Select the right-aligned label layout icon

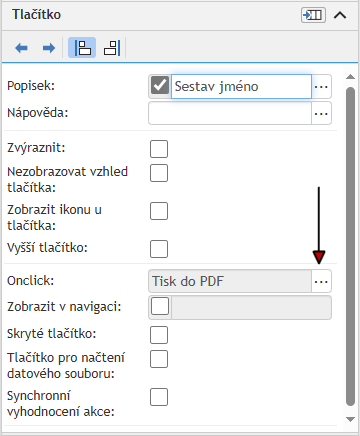pyautogui.click(x=112, y=48)
